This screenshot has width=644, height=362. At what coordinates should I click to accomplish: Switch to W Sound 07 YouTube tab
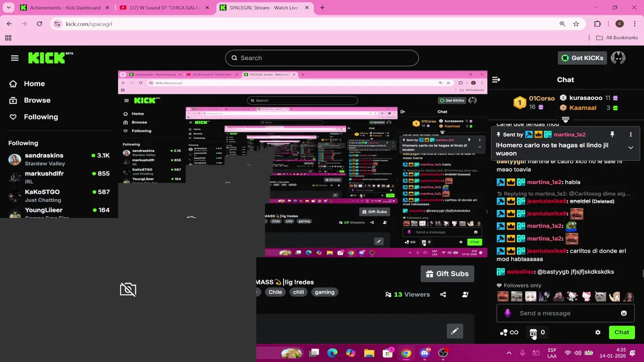point(165,8)
